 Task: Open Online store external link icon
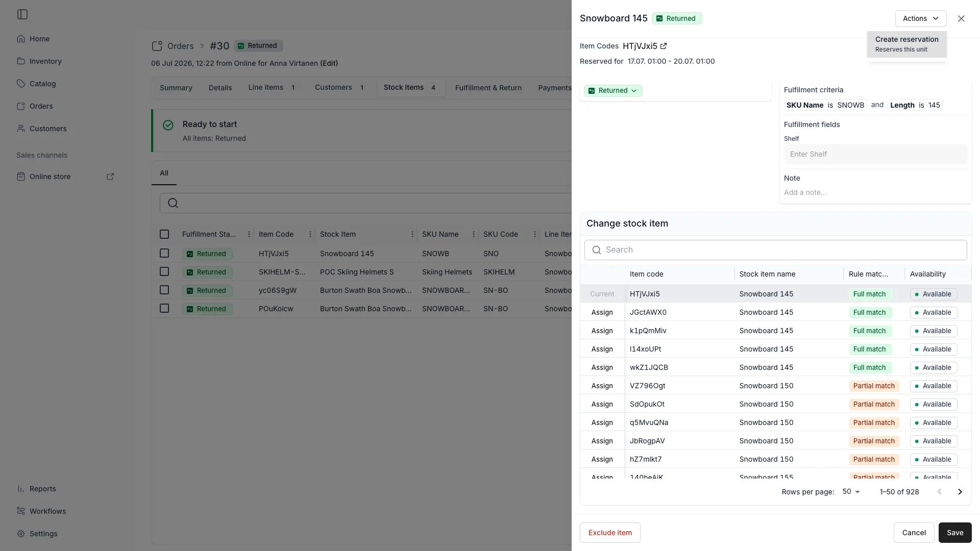(x=110, y=177)
